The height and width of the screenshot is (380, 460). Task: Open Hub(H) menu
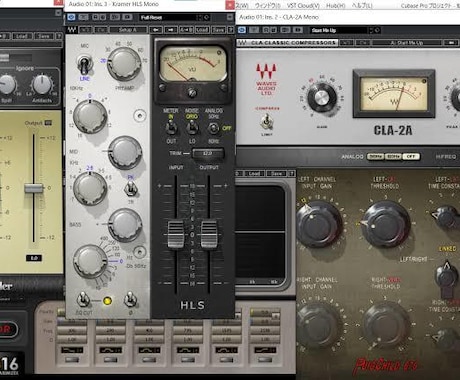point(336,5)
